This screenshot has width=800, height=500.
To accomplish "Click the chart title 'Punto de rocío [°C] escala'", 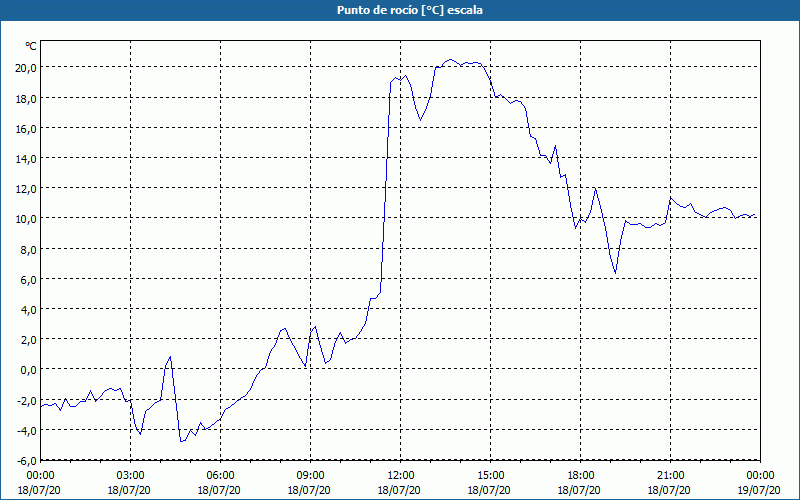I will coord(410,10).
